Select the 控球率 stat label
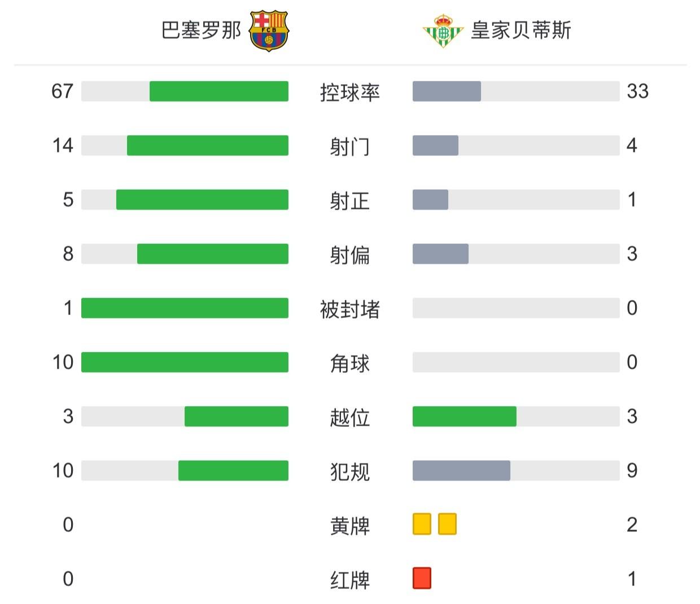This screenshot has width=700, height=604. tap(349, 92)
